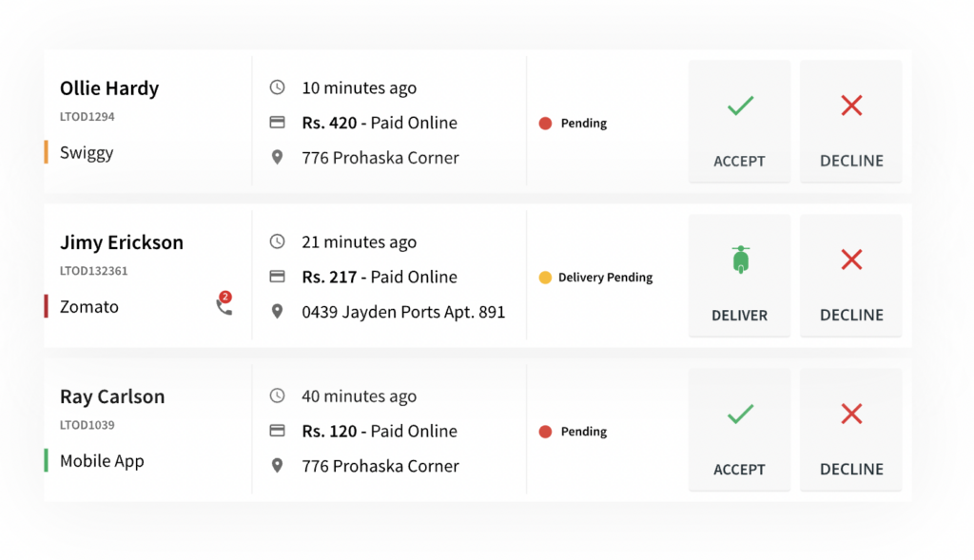Click the card icon next to Rs. 420
Image resolution: width=974 pixels, height=560 pixels.
coord(277,123)
